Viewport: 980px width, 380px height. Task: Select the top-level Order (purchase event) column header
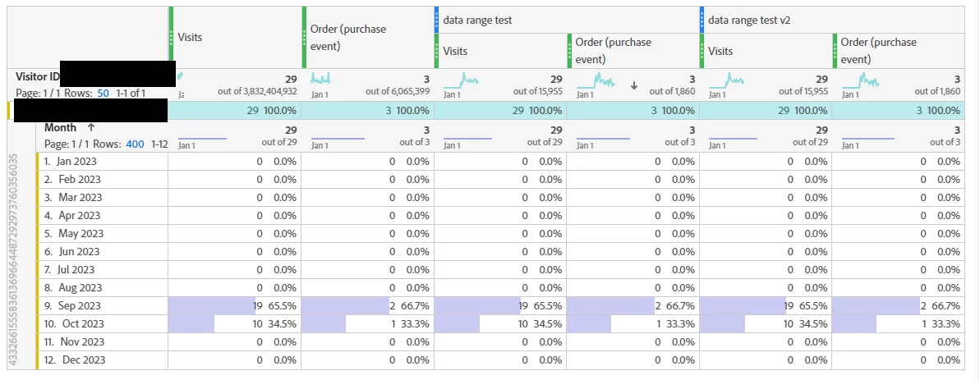click(x=367, y=38)
